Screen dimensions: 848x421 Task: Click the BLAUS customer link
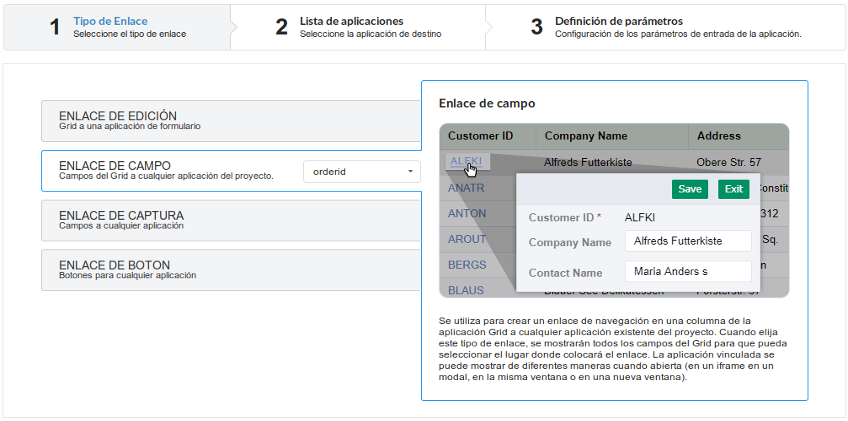click(466, 290)
